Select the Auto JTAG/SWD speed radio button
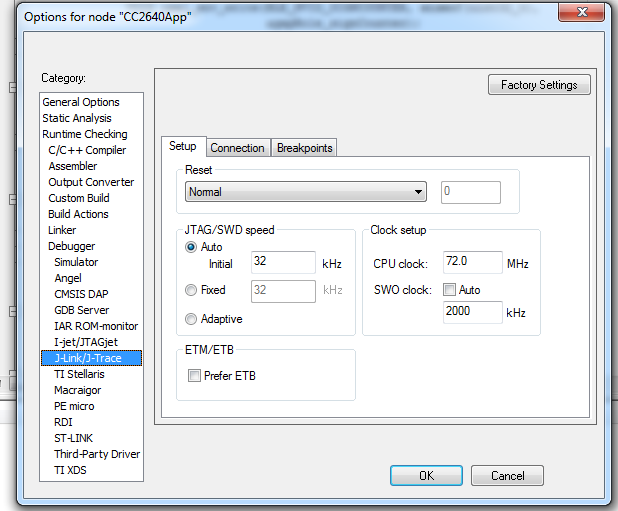The image size is (618, 511). [x=191, y=247]
